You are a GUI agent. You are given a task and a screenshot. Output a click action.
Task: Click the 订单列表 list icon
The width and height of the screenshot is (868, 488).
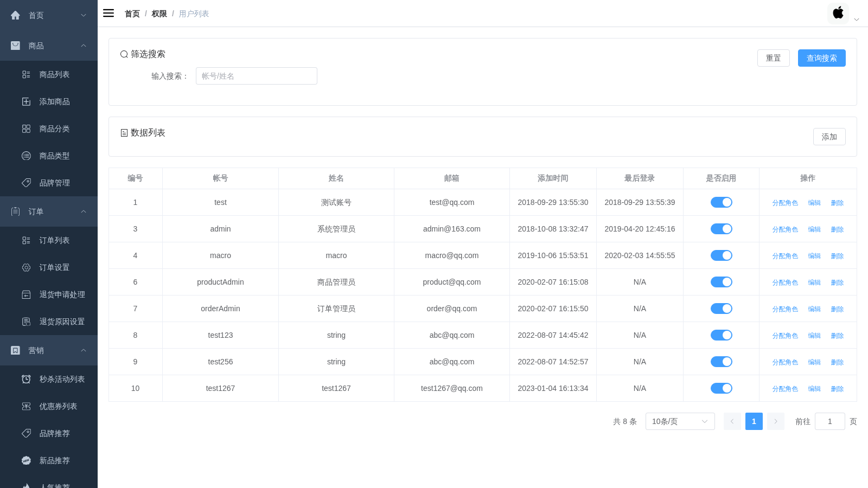26,240
